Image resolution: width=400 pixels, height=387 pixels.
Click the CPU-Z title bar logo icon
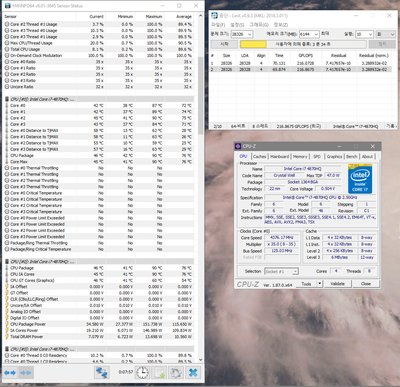click(238, 146)
